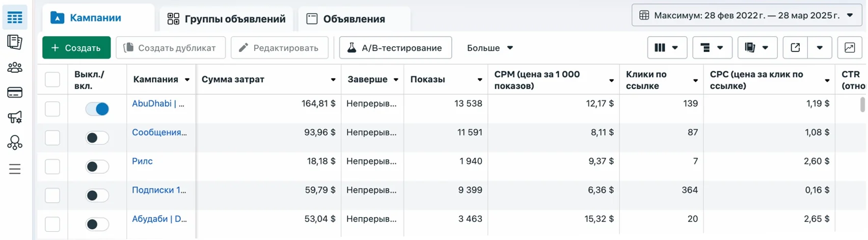Open the Сумма затрат column sort arrow
Screen dimensions: 868x240
coord(333,80)
